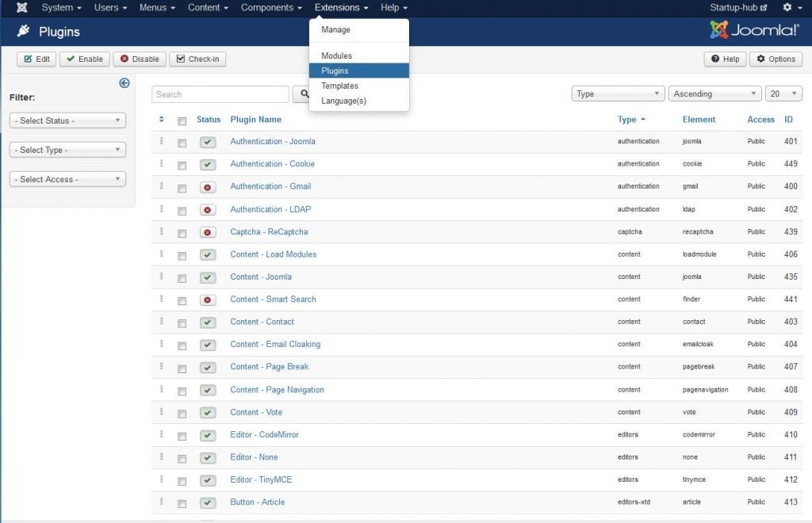Screen dimensions: 812x523
Task: Open the Select Status filter dropdown
Action: (x=67, y=120)
